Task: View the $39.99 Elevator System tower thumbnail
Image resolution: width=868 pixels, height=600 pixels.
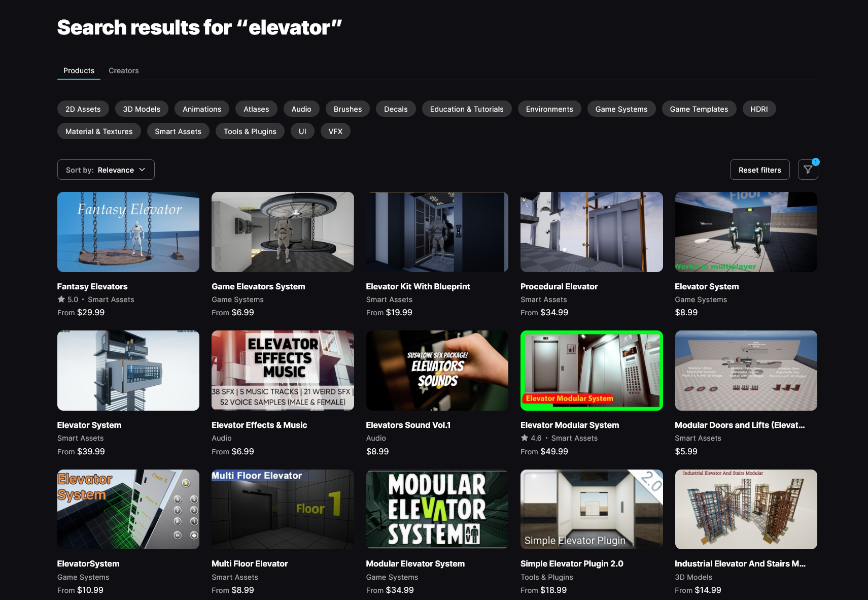Action: tap(128, 371)
